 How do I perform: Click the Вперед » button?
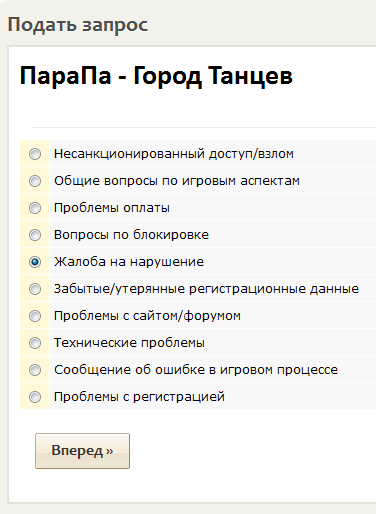(x=82, y=451)
